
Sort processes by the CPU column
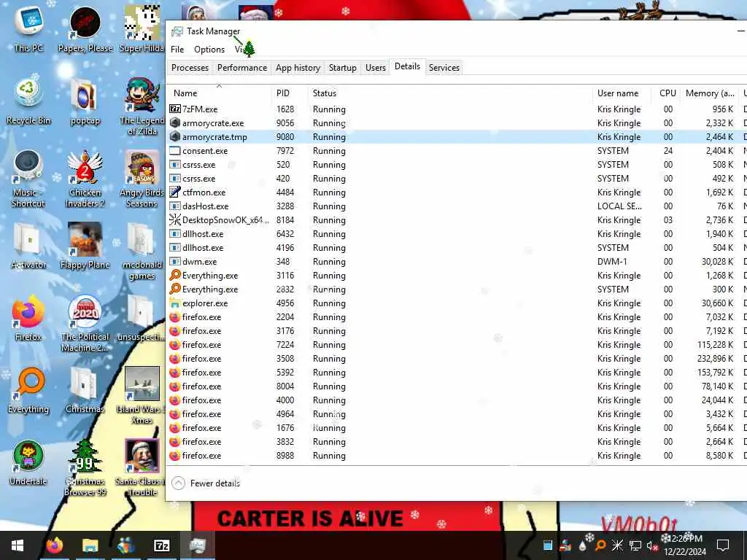pyautogui.click(x=667, y=93)
